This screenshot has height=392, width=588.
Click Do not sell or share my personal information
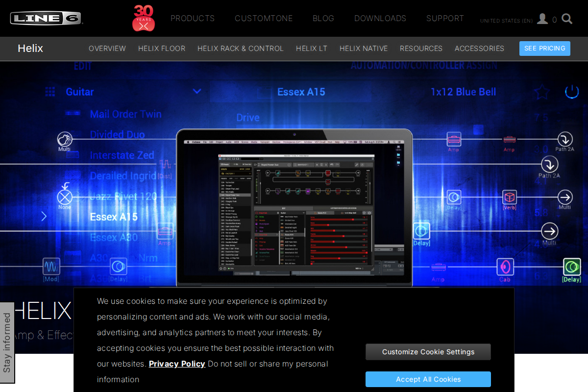213,371
